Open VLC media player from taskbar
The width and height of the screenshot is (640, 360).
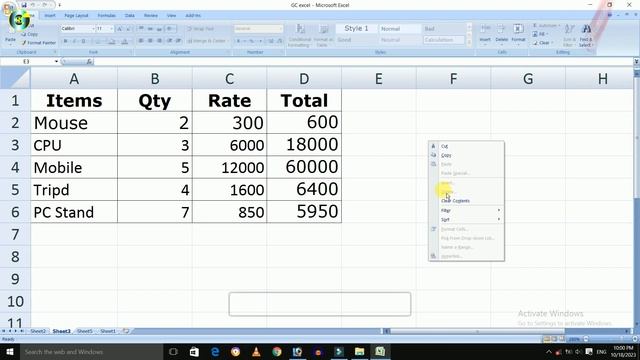coord(256,351)
